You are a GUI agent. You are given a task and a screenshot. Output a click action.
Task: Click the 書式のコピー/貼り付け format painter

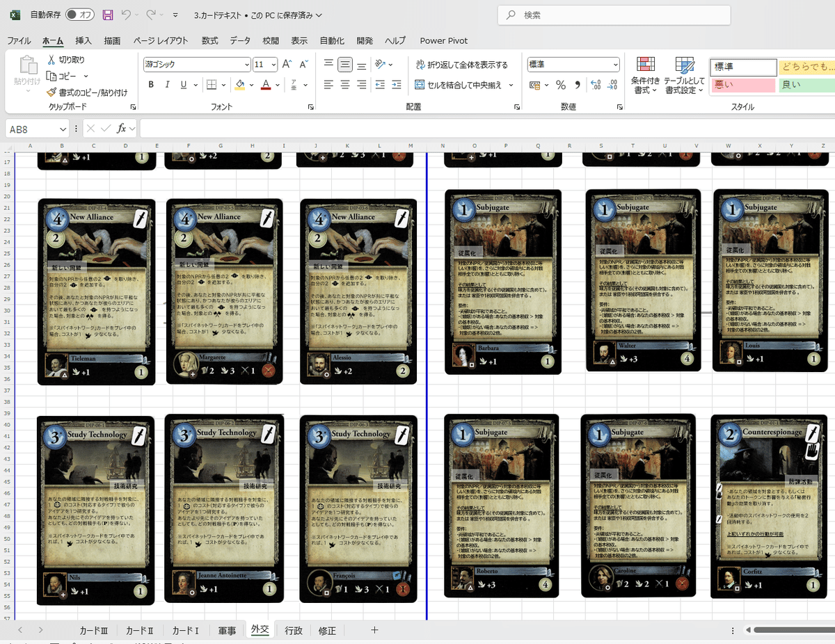click(87, 92)
